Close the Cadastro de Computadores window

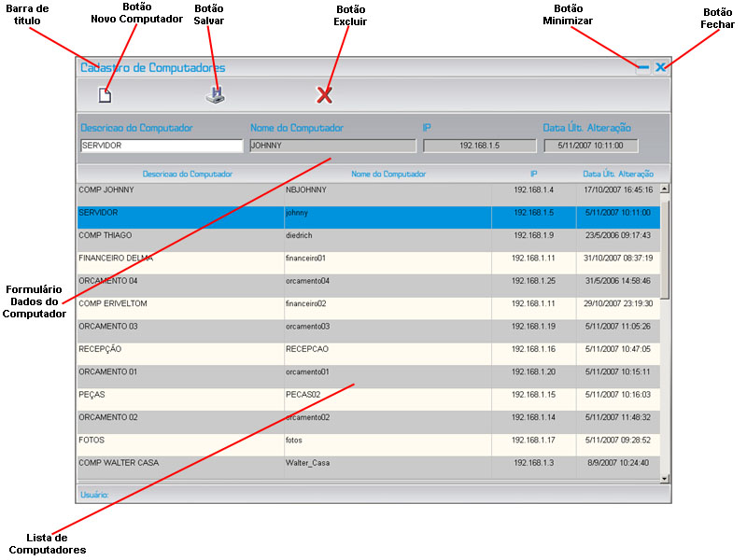pyautogui.click(x=660, y=67)
